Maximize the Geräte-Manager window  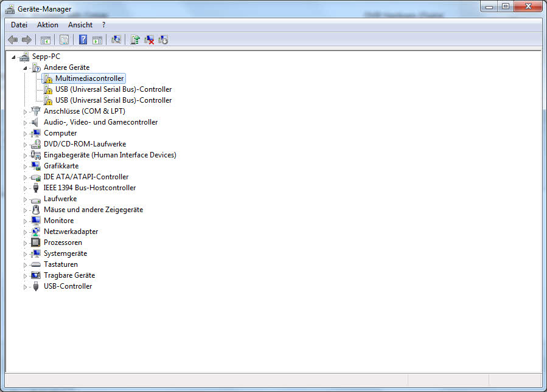pyautogui.click(x=506, y=6)
